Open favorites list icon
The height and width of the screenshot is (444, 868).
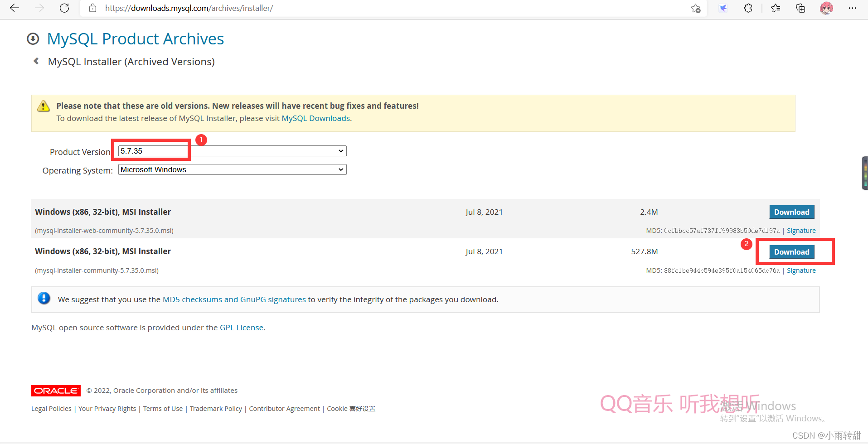pyautogui.click(x=776, y=8)
